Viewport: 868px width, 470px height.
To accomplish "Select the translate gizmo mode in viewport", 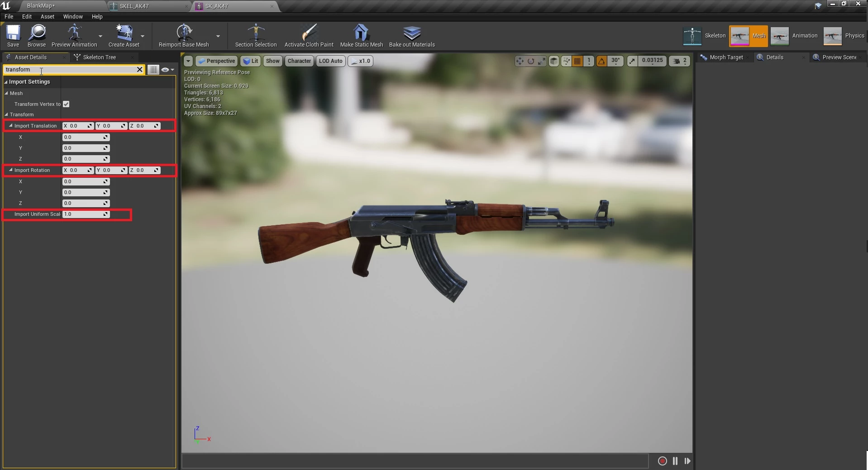I will click(520, 61).
